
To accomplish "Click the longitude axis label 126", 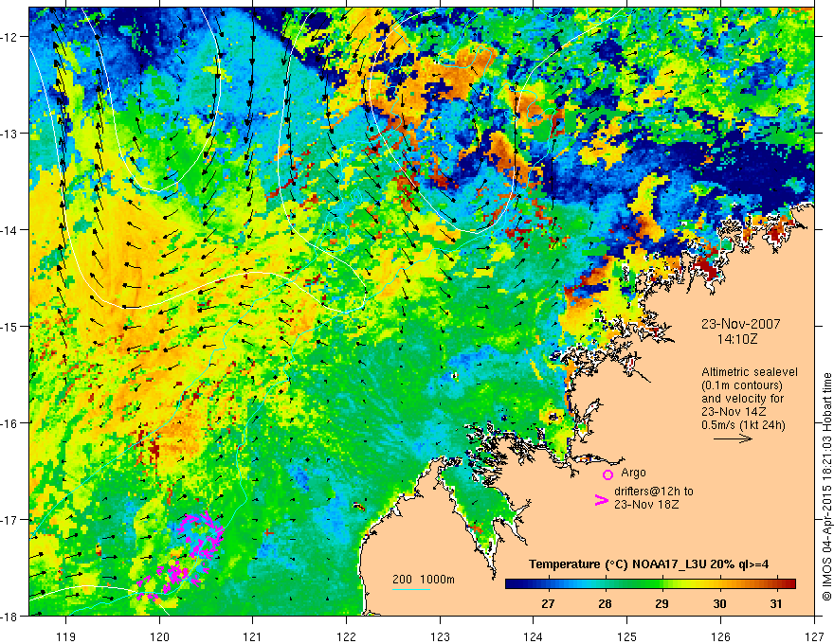I will point(720,637).
